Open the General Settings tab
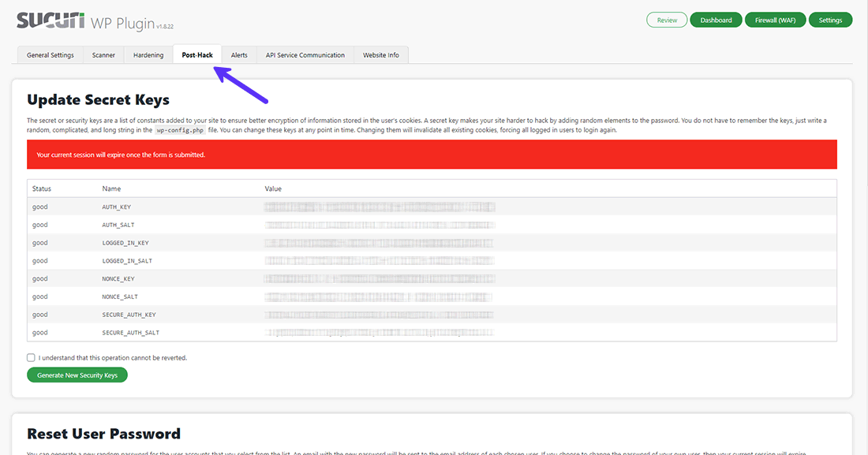The image size is (868, 455). [x=50, y=55]
